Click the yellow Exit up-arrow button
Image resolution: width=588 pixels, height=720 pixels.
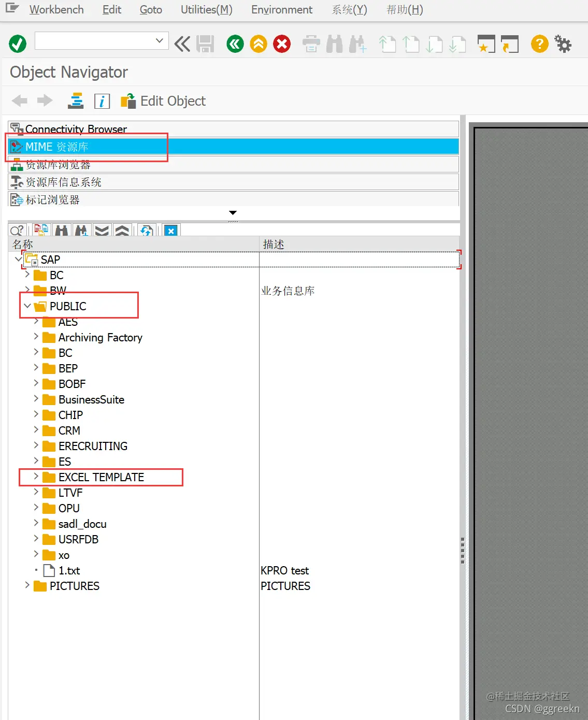pos(259,44)
